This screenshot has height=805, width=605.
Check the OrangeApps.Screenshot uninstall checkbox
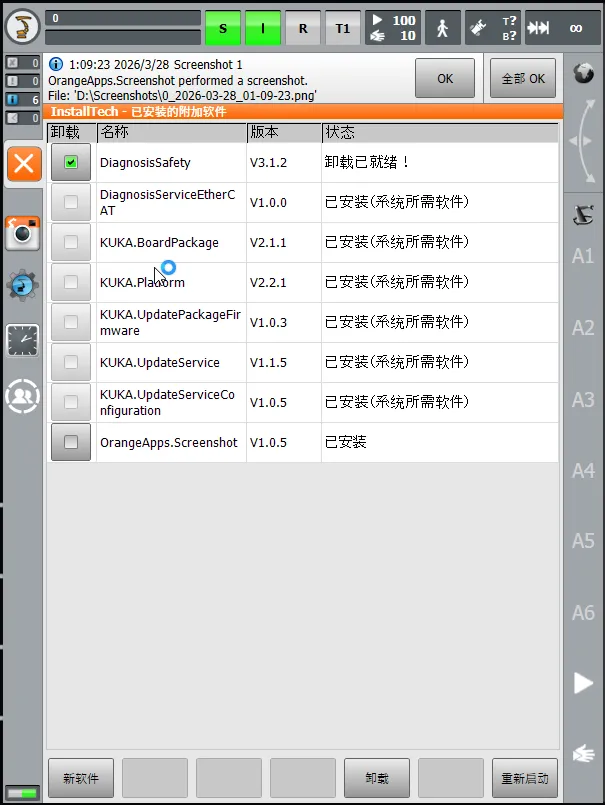(71, 442)
